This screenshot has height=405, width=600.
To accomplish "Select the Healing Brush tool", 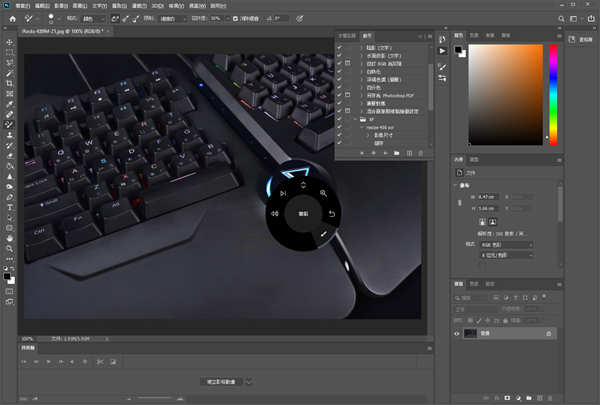I will 10,114.
